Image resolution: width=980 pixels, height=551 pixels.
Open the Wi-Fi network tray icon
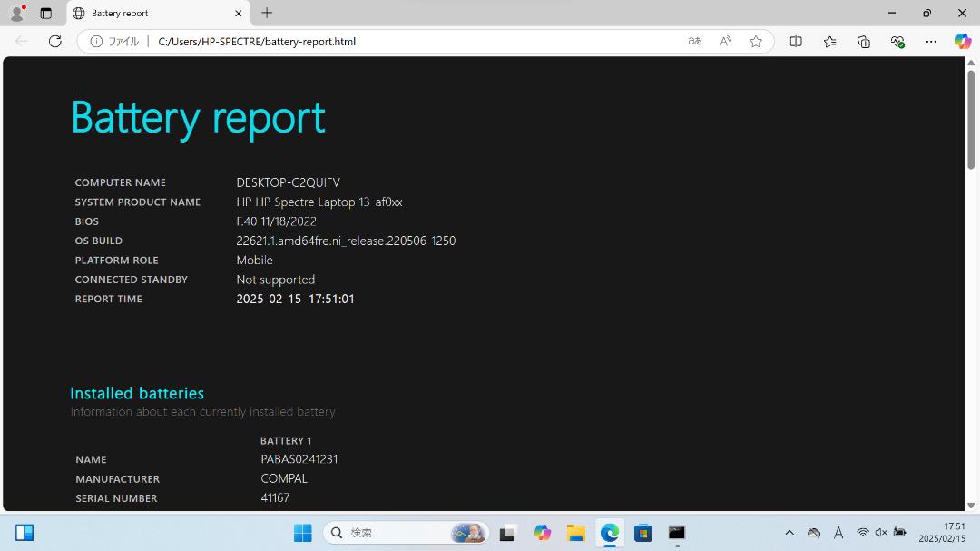coord(863,533)
